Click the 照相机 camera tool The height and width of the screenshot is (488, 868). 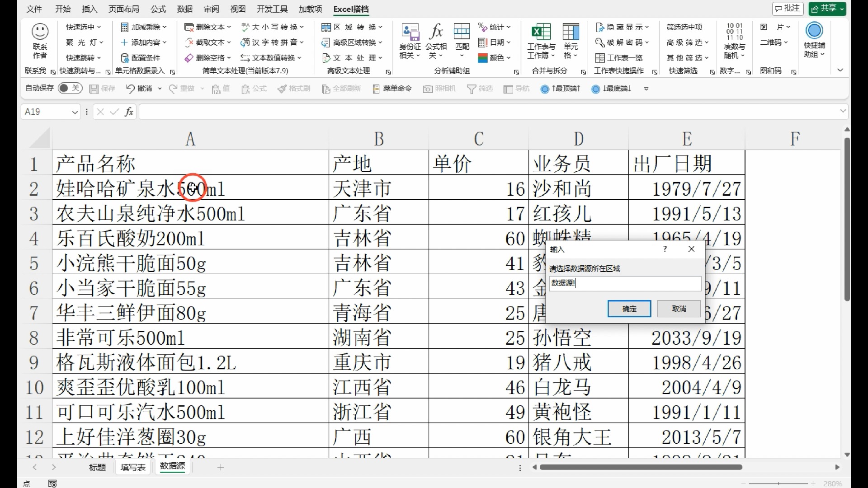click(x=439, y=89)
